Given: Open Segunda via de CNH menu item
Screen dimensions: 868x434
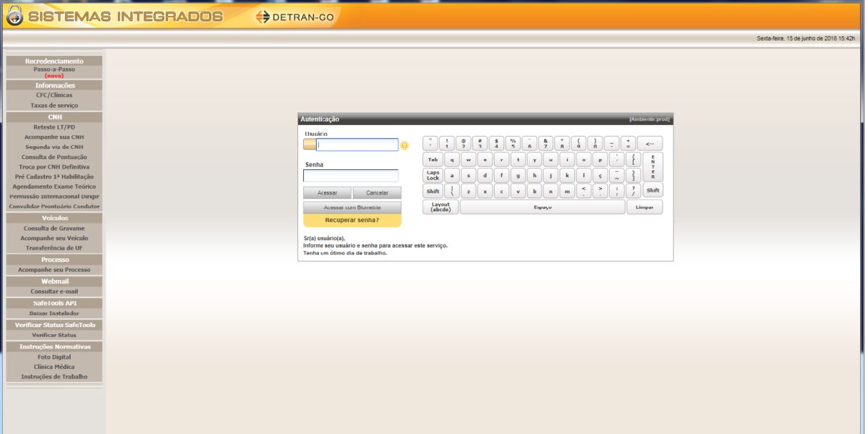Looking at the screenshot, I should [54, 147].
